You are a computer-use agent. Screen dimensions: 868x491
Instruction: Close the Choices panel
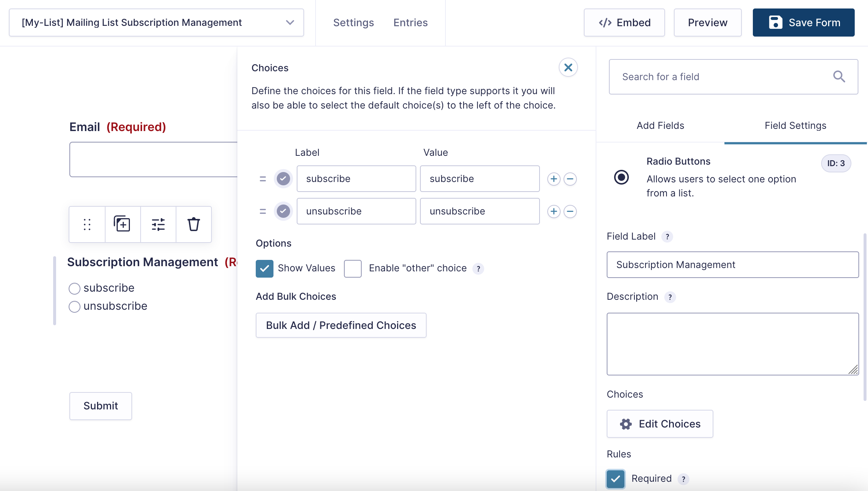(568, 68)
